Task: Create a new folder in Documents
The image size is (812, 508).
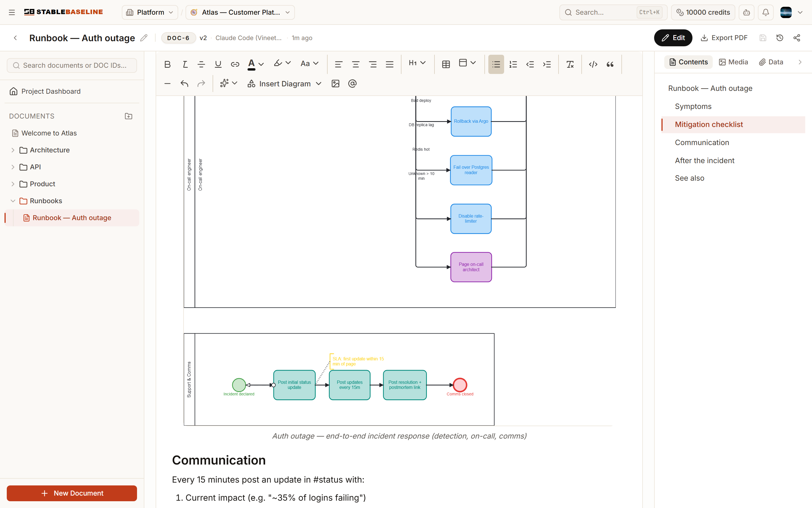Action: tap(129, 116)
